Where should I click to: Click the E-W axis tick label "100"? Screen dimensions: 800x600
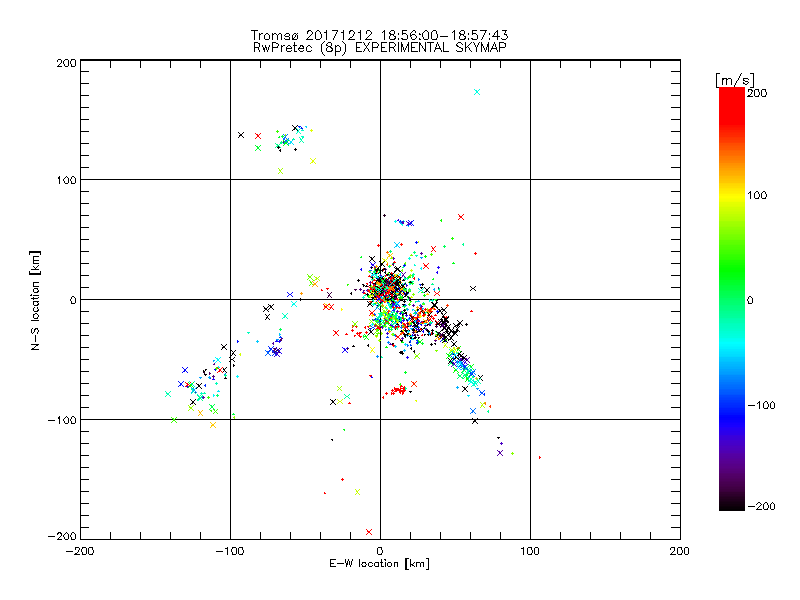tap(530, 551)
